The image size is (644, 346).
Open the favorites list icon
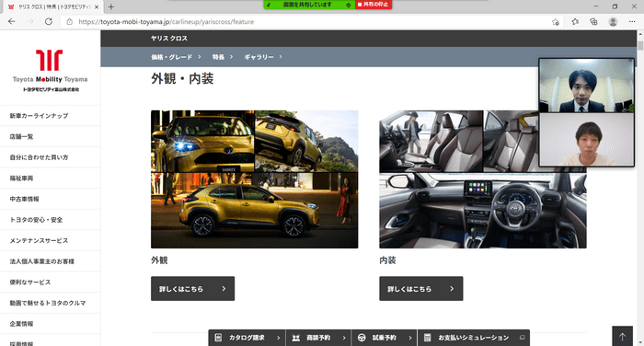point(575,22)
